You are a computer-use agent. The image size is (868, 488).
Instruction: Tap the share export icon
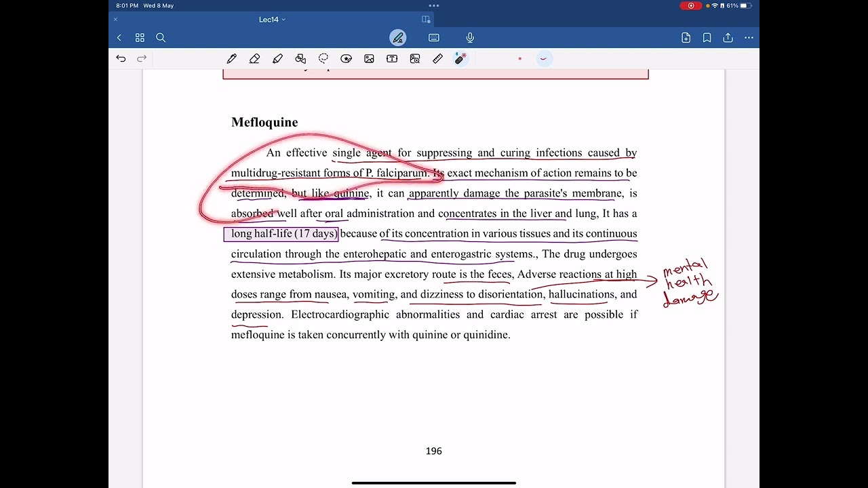728,38
